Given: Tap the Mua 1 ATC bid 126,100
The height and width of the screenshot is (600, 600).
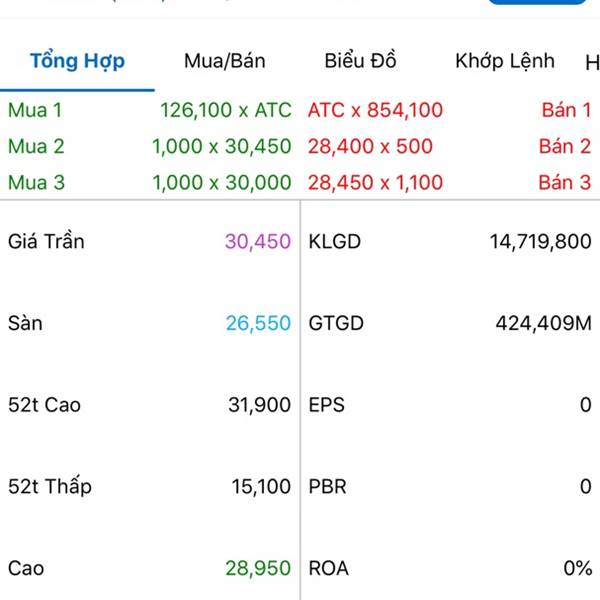Looking at the screenshot, I should (x=225, y=110).
